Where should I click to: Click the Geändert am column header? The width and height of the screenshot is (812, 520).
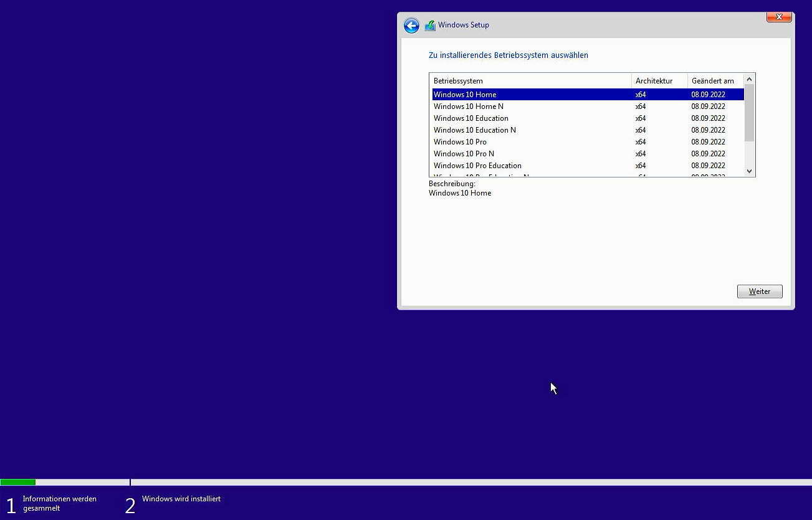pos(715,81)
